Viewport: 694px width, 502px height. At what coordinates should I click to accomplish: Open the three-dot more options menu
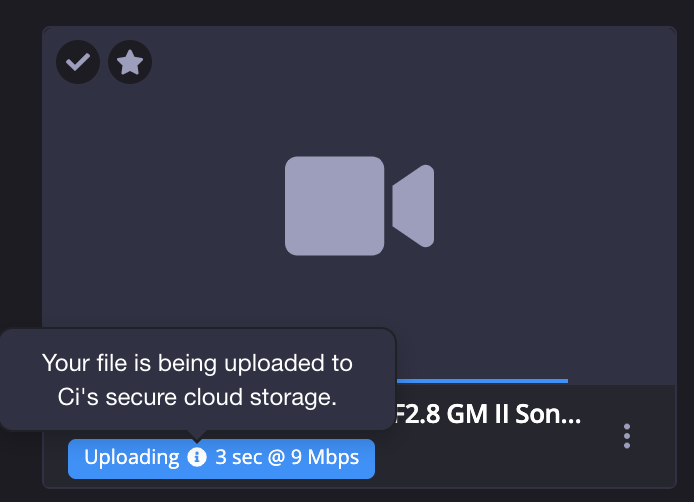(627, 436)
